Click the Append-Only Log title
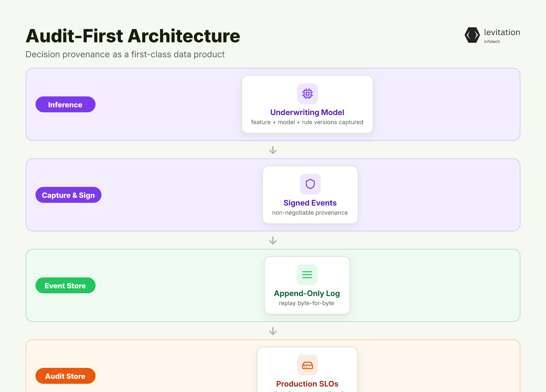546x392 pixels. [307, 293]
